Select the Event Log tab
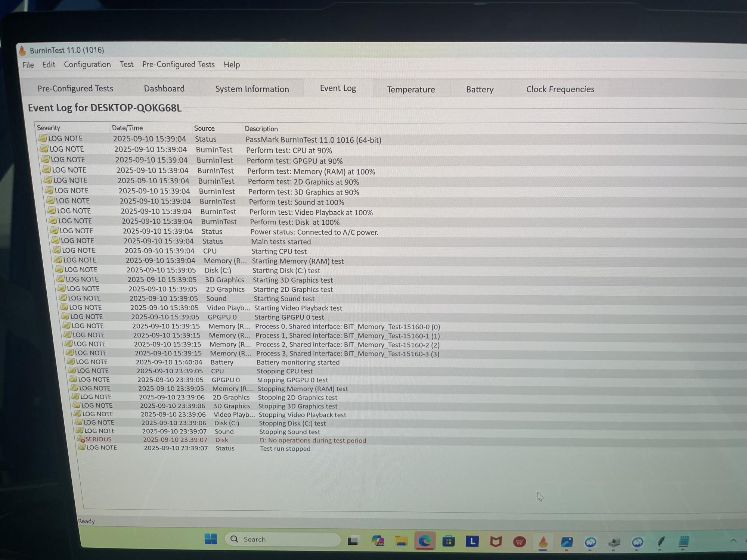Viewport: 747px width, 560px height. pos(338,88)
